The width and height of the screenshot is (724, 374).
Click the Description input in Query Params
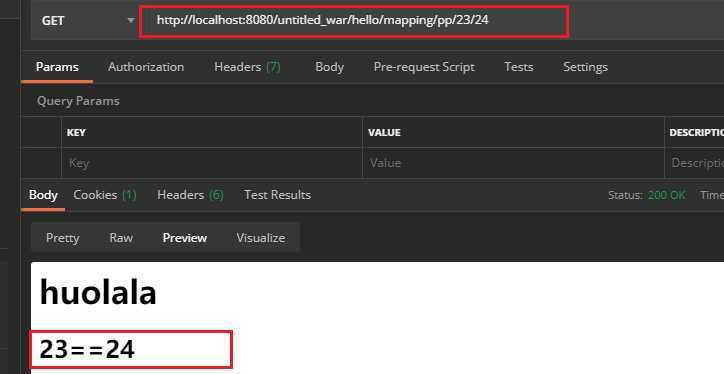click(694, 163)
